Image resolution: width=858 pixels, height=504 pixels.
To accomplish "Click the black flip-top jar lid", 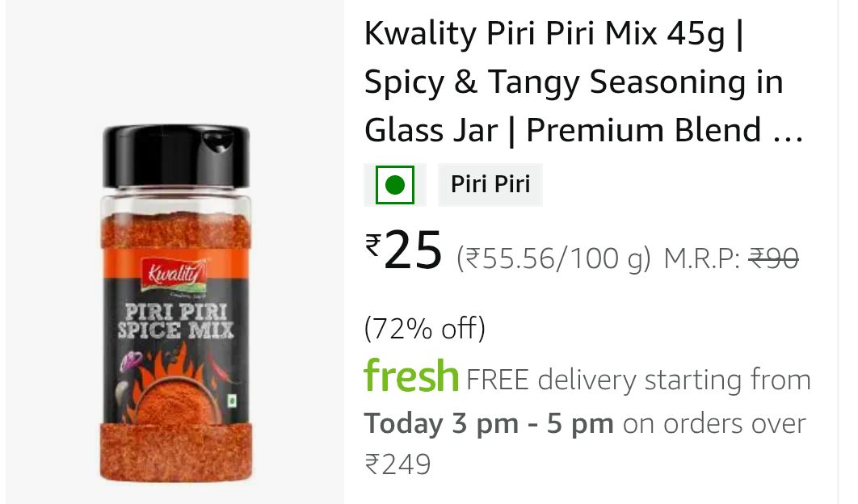I will [x=176, y=157].
